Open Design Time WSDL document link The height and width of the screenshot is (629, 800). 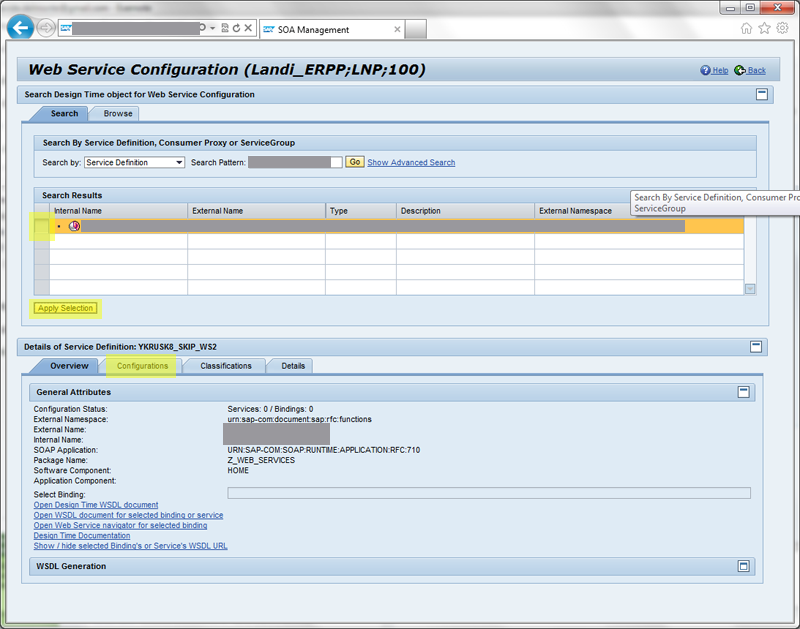tap(96, 505)
